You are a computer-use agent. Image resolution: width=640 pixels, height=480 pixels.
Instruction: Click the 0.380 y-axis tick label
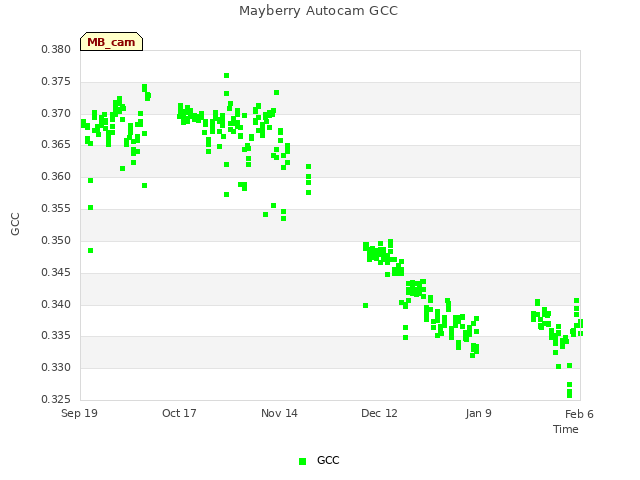pyautogui.click(x=56, y=49)
